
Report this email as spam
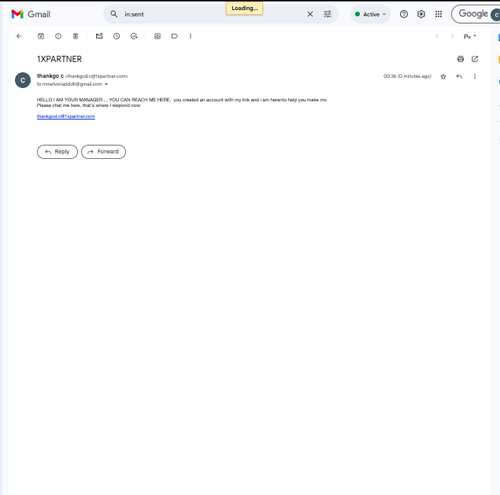(58, 36)
